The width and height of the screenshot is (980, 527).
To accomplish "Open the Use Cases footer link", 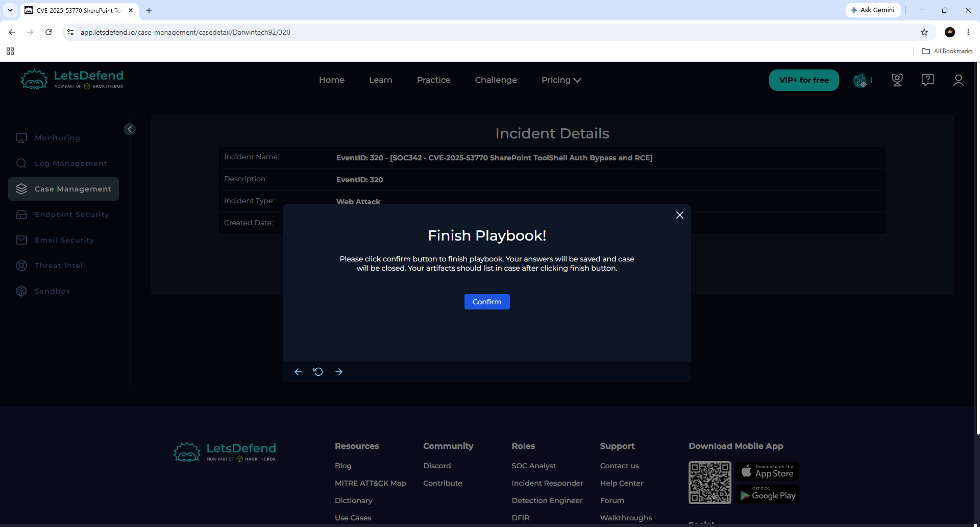I will tap(353, 518).
